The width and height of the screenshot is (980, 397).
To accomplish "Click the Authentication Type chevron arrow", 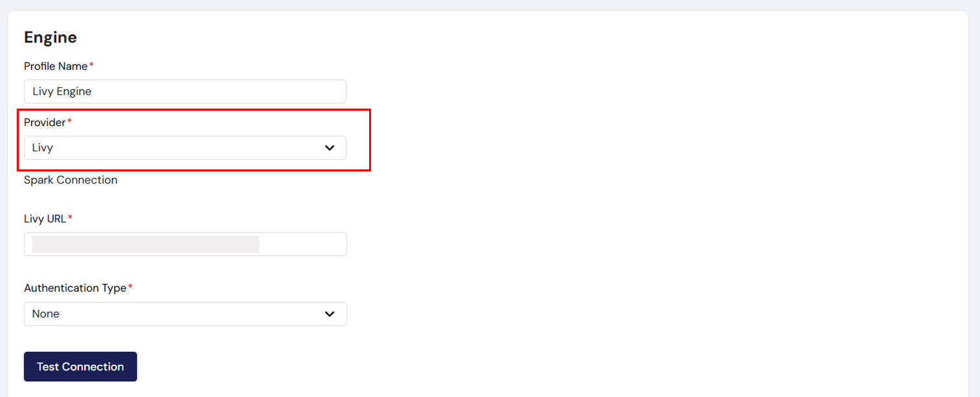I will coord(330,314).
